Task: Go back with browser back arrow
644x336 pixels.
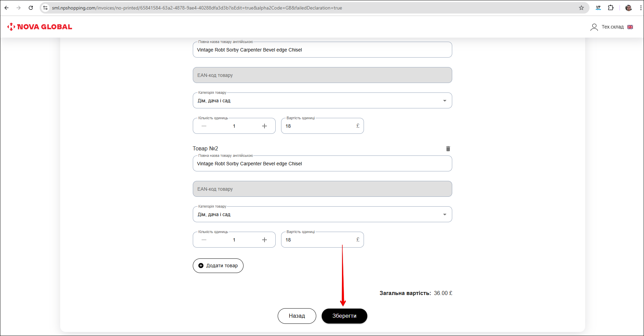Action: [x=7, y=8]
